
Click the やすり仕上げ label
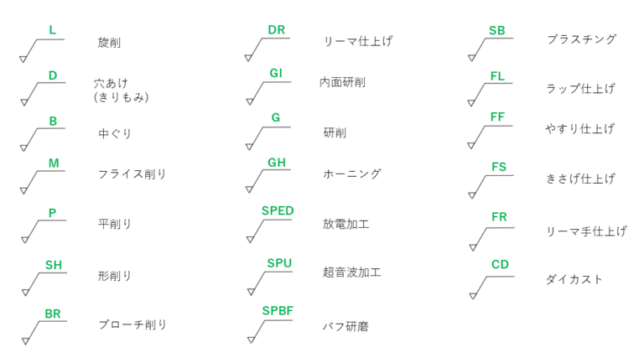579,128
